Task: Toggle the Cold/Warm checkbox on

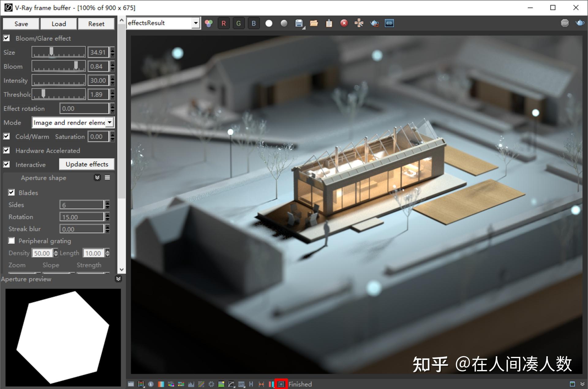Action: [7, 136]
